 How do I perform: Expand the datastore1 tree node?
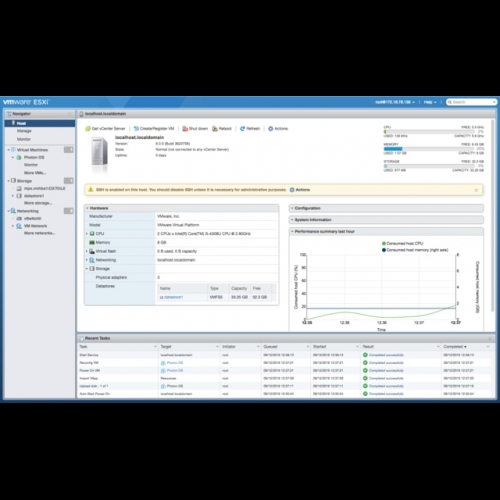click(13, 196)
